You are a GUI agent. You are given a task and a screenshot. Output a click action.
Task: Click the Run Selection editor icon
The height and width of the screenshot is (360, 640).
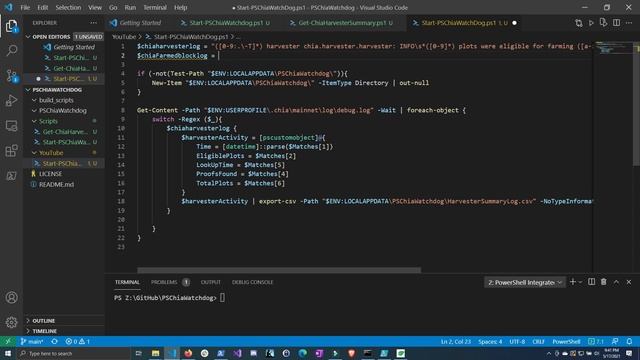coord(603,23)
